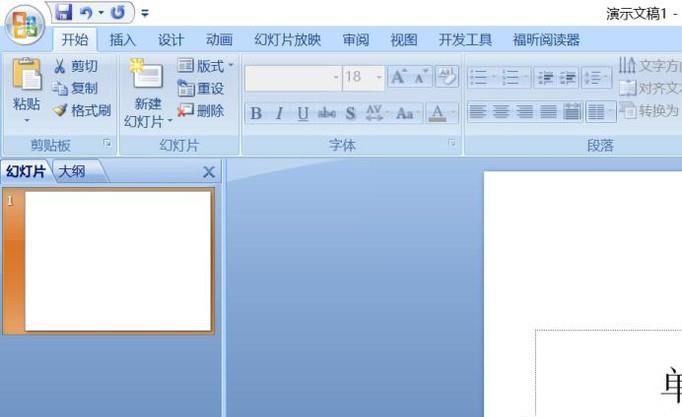This screenshot has height=417, width=682.
Task: Open the 剪贴板 dialog launcher
Action: 107,142
